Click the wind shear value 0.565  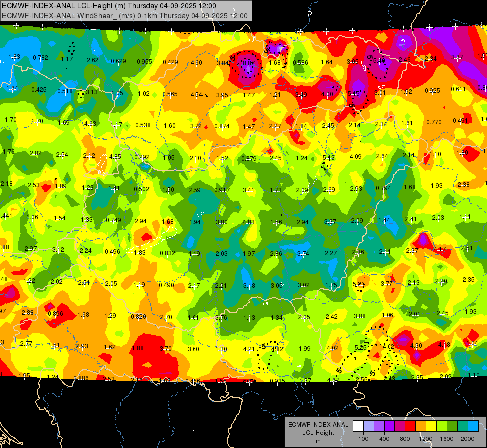click(170, 94)
